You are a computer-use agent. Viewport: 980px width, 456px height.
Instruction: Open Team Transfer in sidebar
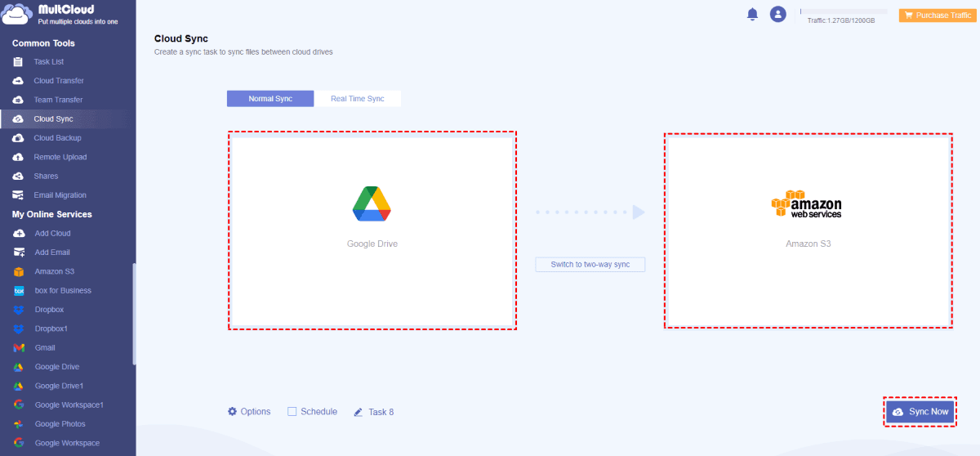point(59,100)
